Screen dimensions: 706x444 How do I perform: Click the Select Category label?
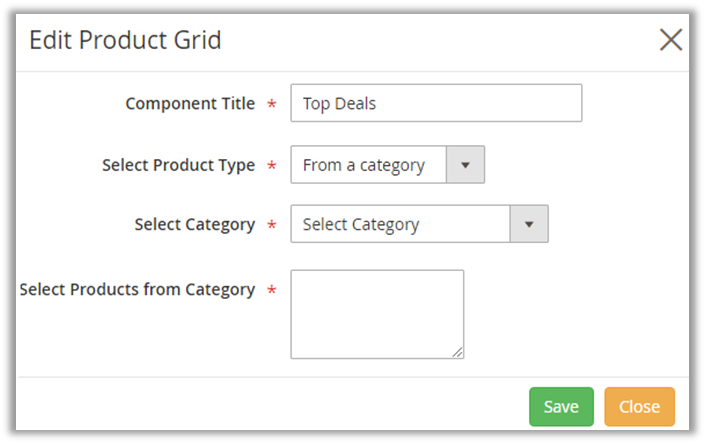coord(194,225)
